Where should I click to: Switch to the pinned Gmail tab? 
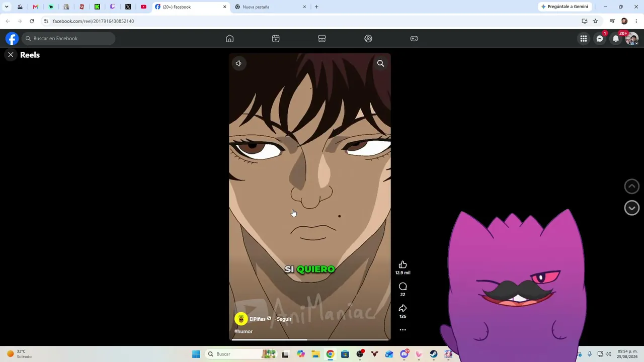point(35,7)
